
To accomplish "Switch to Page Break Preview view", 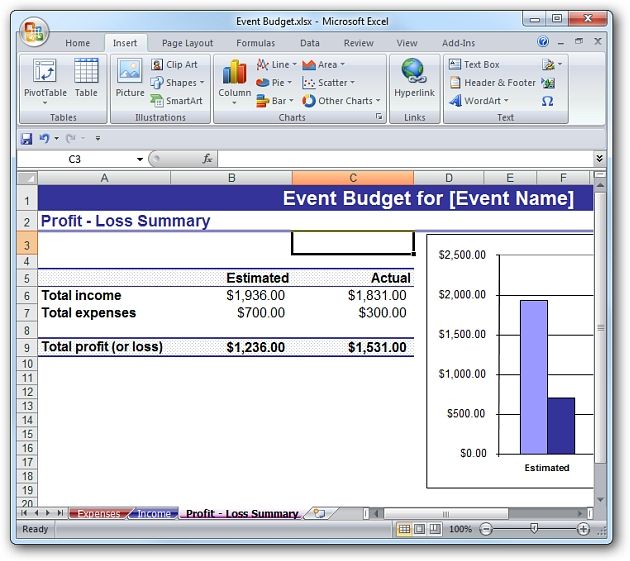I will click(436, 529).
